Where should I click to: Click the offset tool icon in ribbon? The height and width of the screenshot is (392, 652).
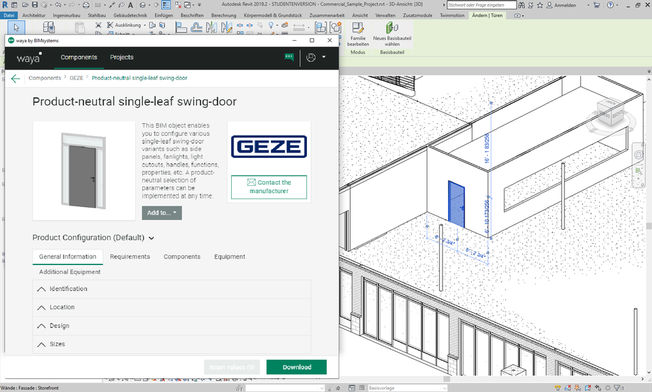(x=196, y=27)
